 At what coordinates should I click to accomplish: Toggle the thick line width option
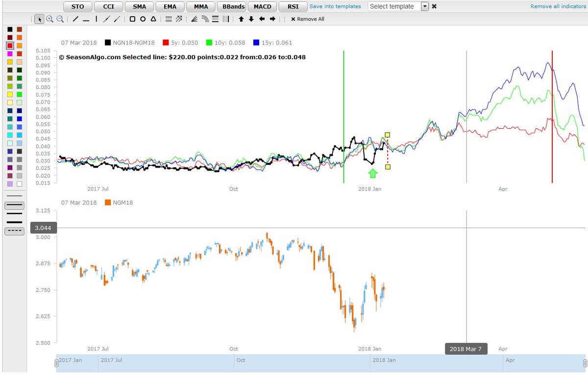tap(15, 222)
